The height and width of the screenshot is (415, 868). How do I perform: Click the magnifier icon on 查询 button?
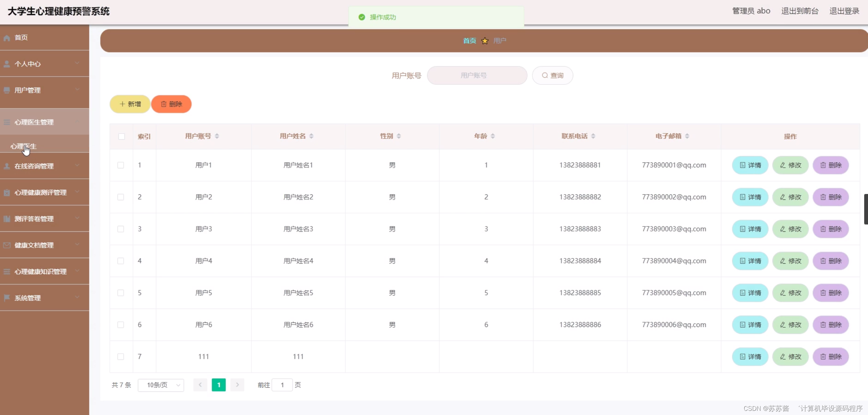pyautogui.click(x=545, y=75)
